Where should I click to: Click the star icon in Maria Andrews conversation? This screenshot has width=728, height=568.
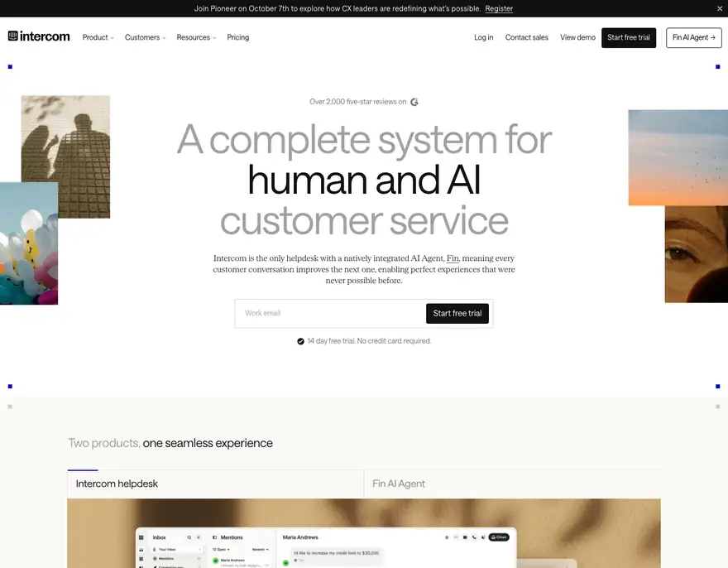tap(447, 537)
